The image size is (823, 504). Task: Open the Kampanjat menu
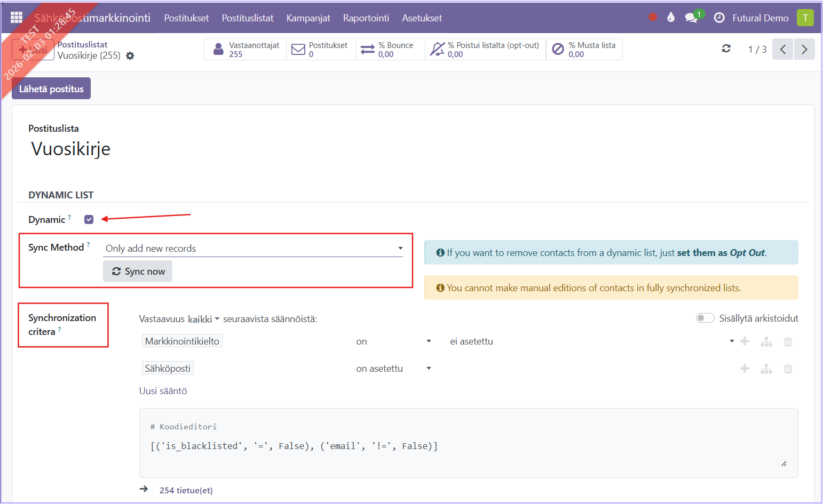point(308,18)
